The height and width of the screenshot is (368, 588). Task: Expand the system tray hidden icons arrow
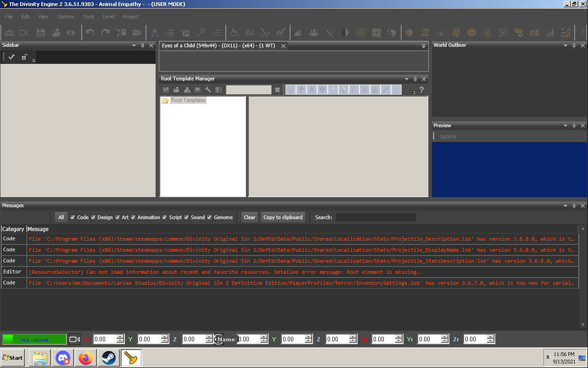tap(548, 357)
